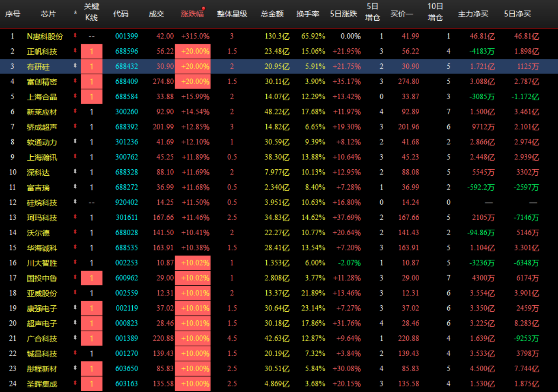Click stock code 300260
558x392 pixels.
pos(127,112)
